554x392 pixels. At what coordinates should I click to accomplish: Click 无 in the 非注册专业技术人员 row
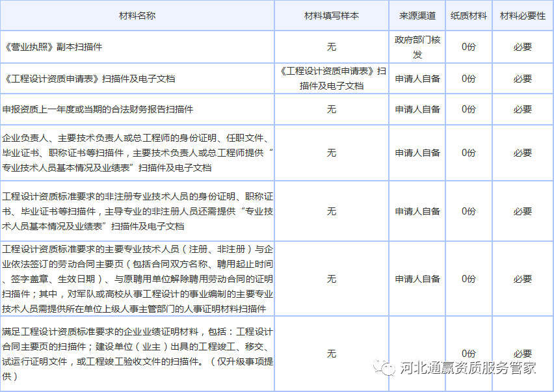332,211
